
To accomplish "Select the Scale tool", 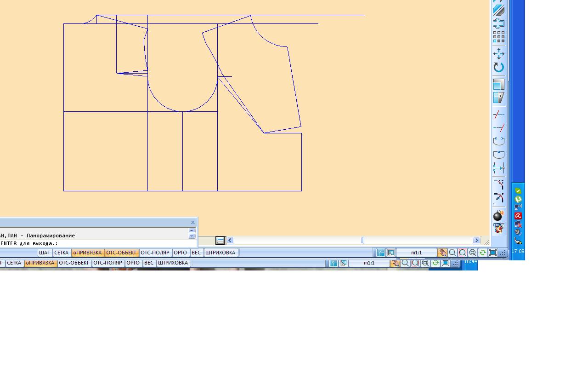I will [498, 84].
